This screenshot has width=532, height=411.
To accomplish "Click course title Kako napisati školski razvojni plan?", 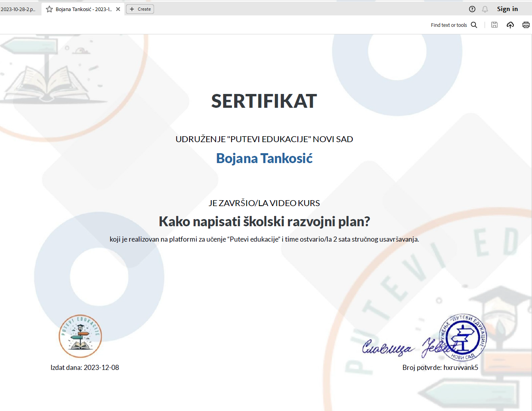I will pos(264,221).
